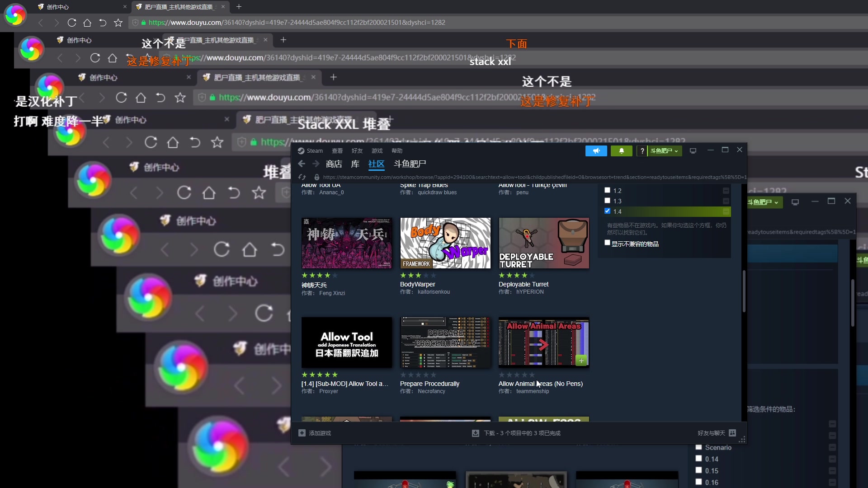
Task: Check Scenario filter in background Steam window
Action: (698, 447)
